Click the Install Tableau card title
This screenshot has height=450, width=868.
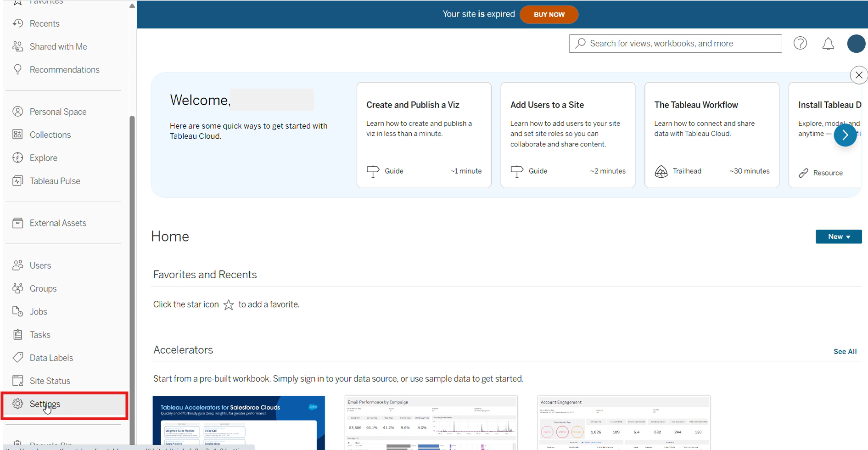coord(829,105)
